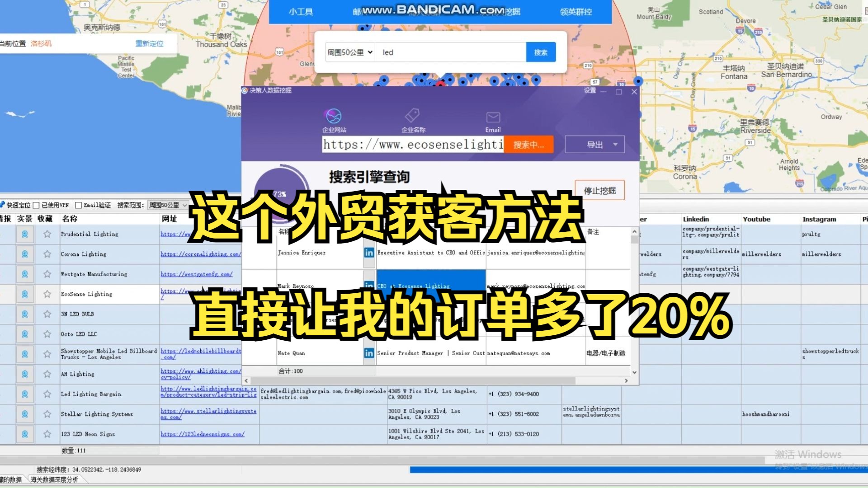Open street view for Stellar Lighting Systems
The height and width of the screenshot is (488, 868).
[x=25, y=414]
